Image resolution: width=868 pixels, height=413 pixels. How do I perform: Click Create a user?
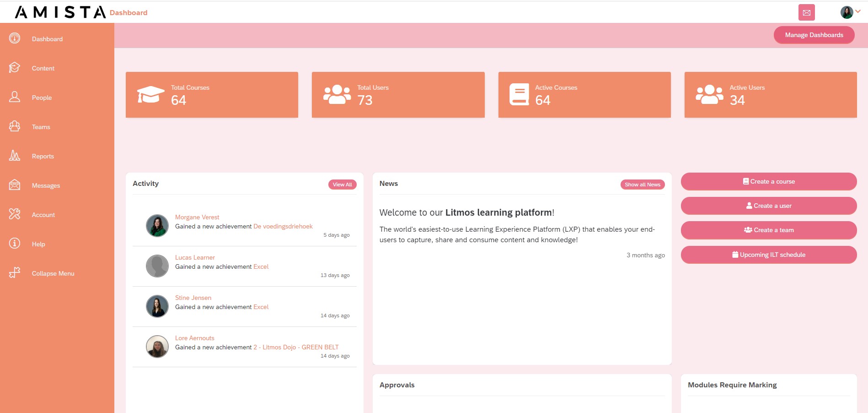point(769,206)
